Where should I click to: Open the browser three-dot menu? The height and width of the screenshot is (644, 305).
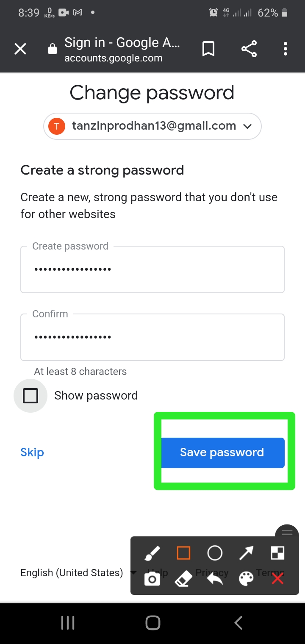click(x=286, y=49)
